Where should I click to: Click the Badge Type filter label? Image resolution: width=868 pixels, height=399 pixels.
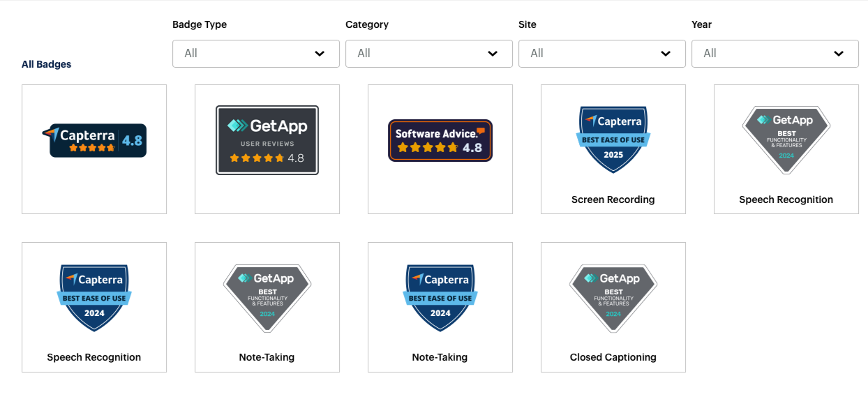(200, 24)
